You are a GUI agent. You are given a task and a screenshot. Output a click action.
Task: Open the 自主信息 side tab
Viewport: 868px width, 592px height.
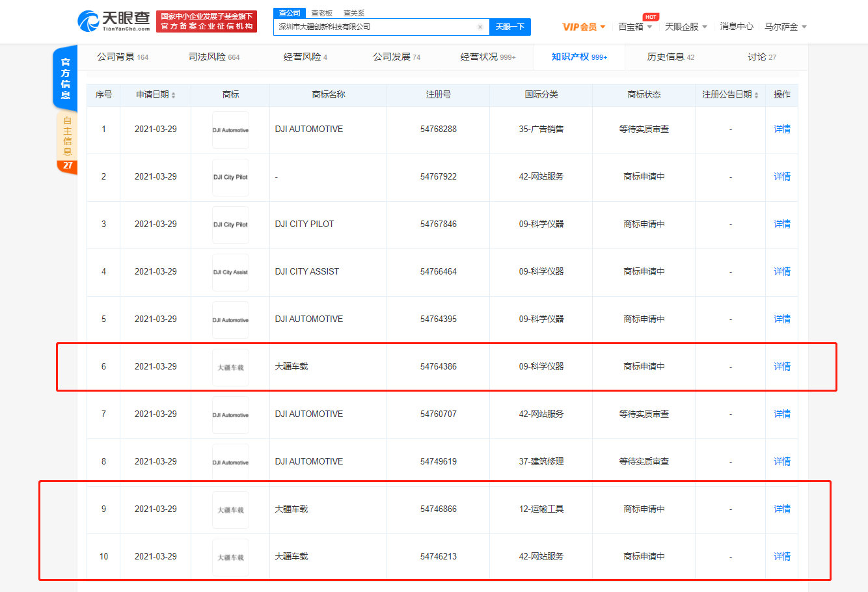click(67, 135)
